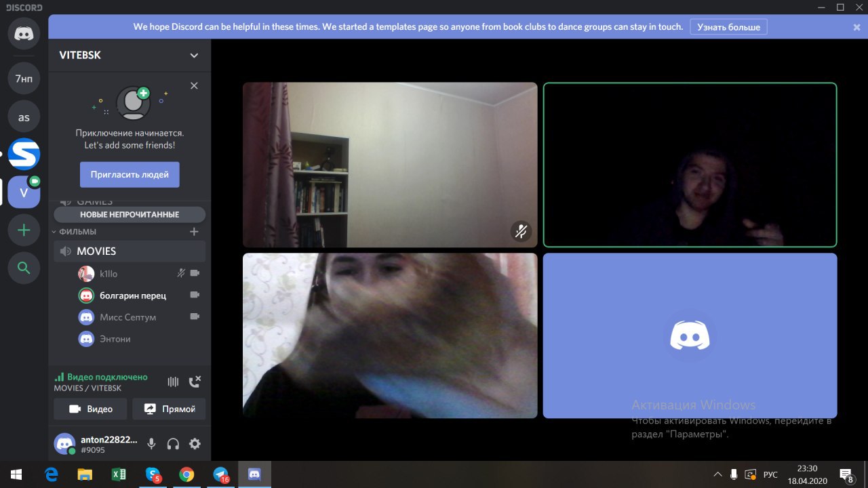The image size is (868, 488).
Task: Create channel in ФИЛЬМЫ category
Action: [194, 232]
